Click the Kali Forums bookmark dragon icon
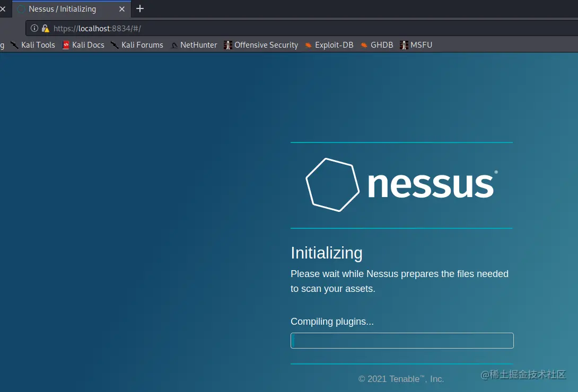Image resolution: width=578 pixels, height=392 pixels. (115, 45)
